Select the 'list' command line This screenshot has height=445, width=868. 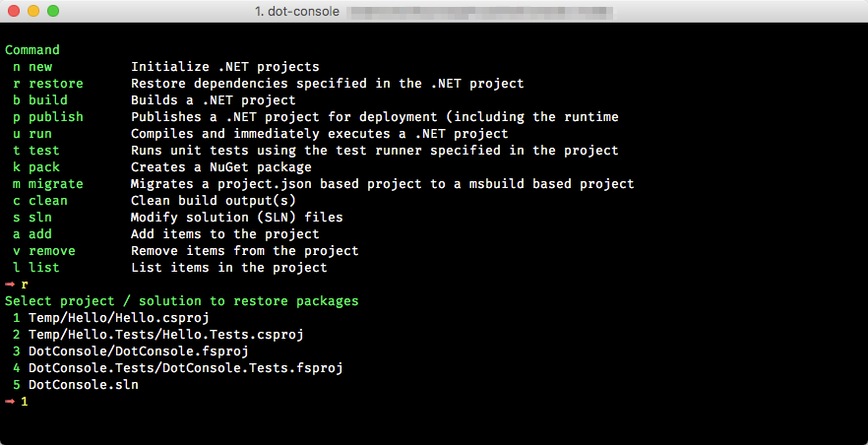(x=43, y=268)
